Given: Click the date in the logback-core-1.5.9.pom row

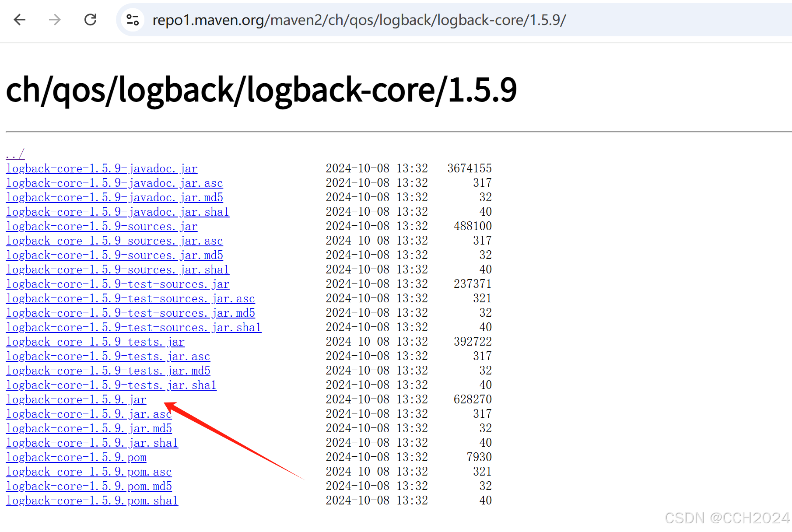Looking at the screenshot, I should [x=357, y=457].
